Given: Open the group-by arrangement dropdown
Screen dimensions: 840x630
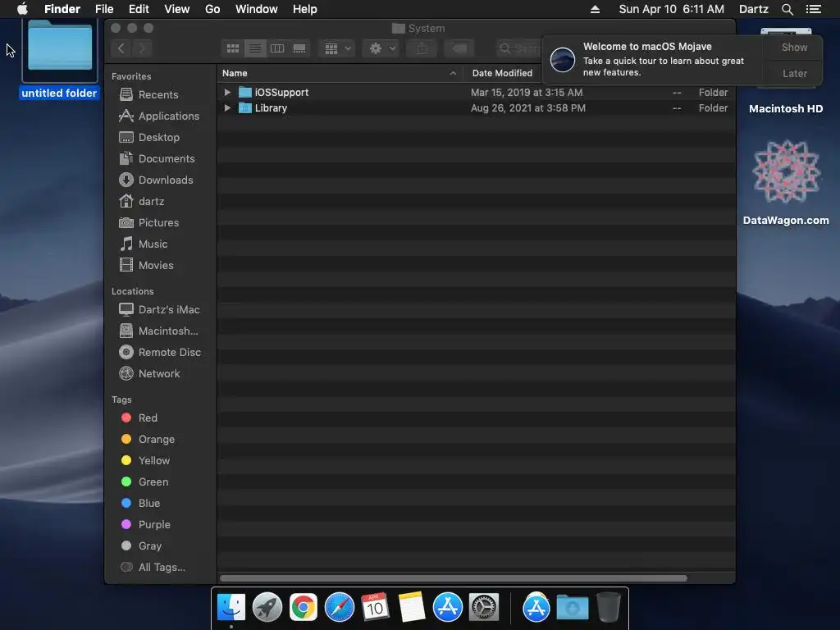Looking at the screenshot, I should (337, 48).
